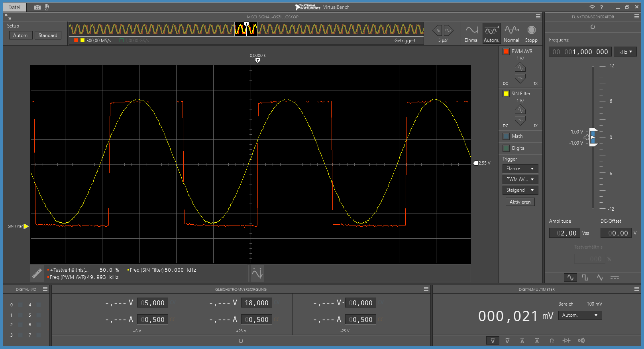The image size is (644, 349).
Task: Open the Flanke trigger type dropdown
Action: click(x=520, y=169)
